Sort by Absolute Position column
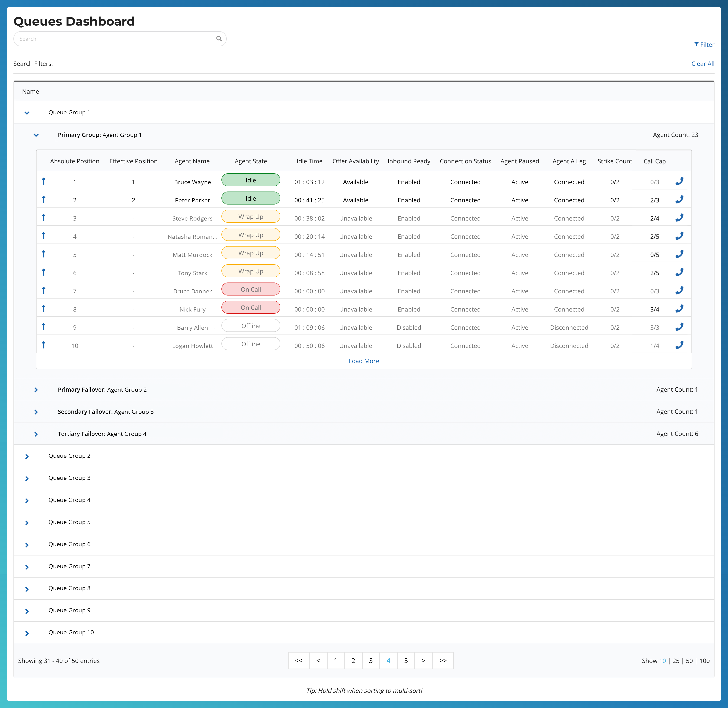728x708 pixels. click(75, 161)
